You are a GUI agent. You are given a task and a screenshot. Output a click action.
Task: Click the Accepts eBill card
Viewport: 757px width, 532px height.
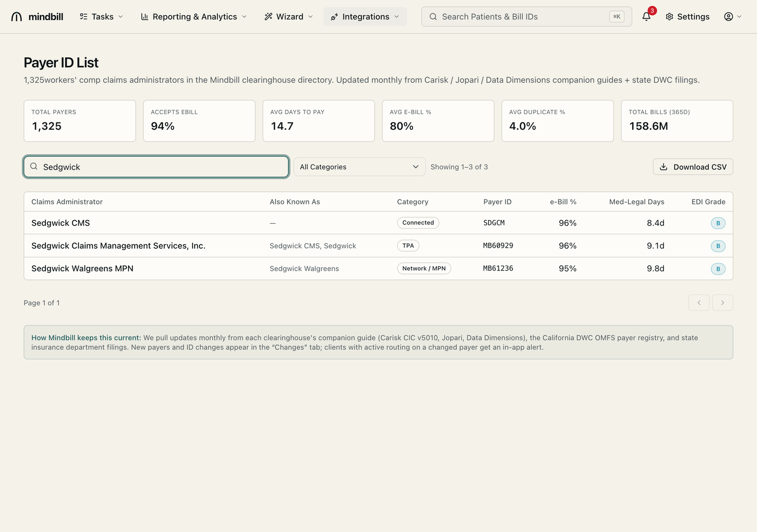(199, 121)
